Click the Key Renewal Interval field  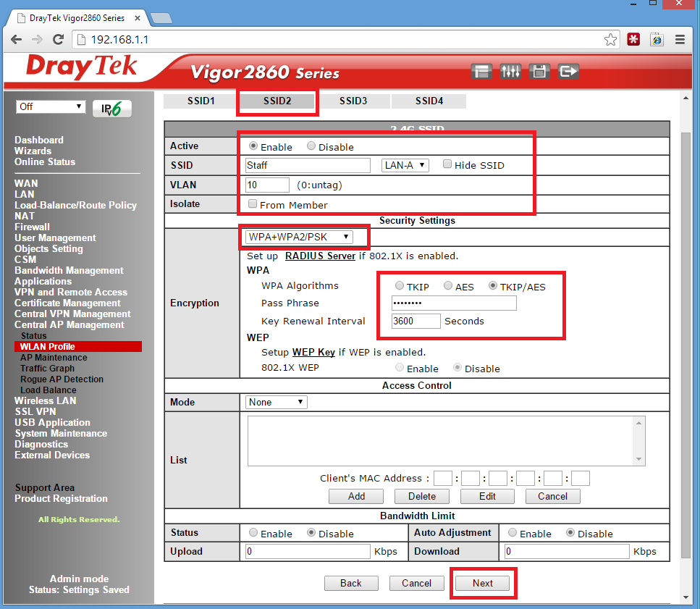(x=416, y=321)
